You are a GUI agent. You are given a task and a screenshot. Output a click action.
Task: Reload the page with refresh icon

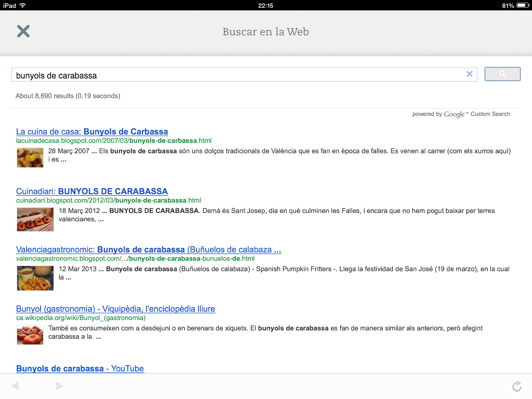516,386
